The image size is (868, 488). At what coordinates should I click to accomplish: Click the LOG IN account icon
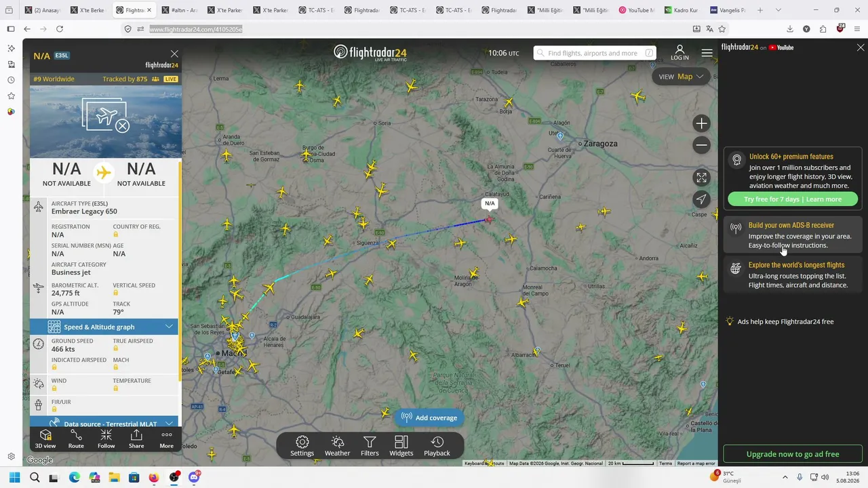point(679,53)
